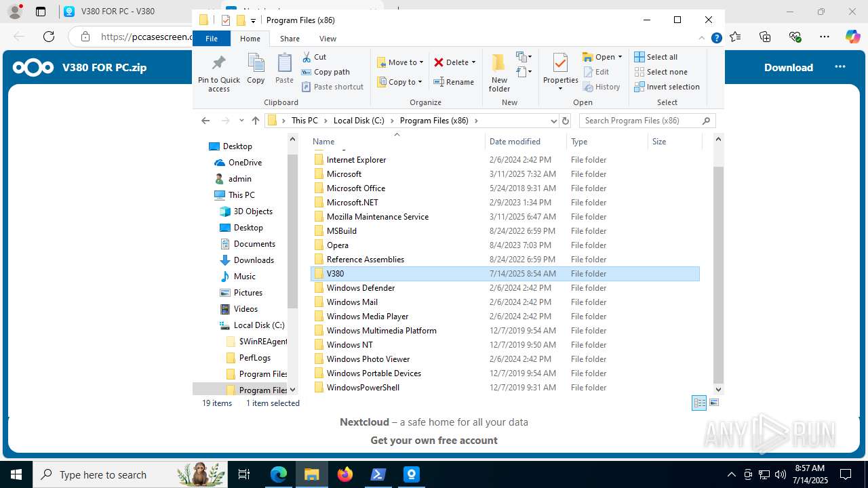The image size is (868, 488).
Task: Click the Cut scissors command
Action: [x=315, y=57]
